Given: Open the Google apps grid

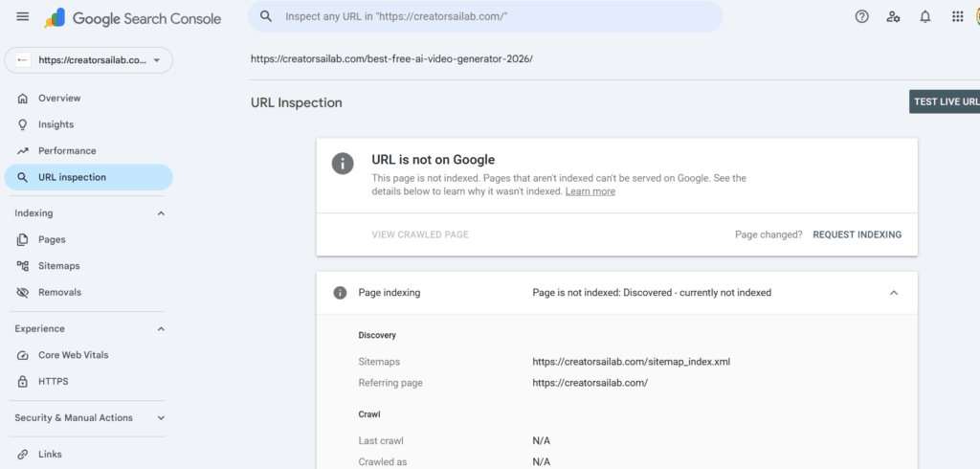Looking at the screenshot, I should point(957,17).
